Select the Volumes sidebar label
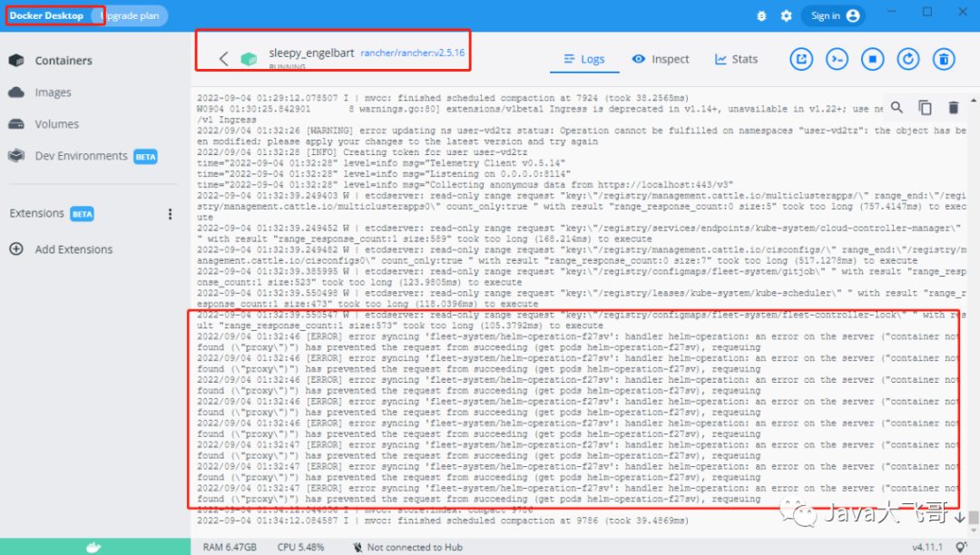 click(57, 124)
